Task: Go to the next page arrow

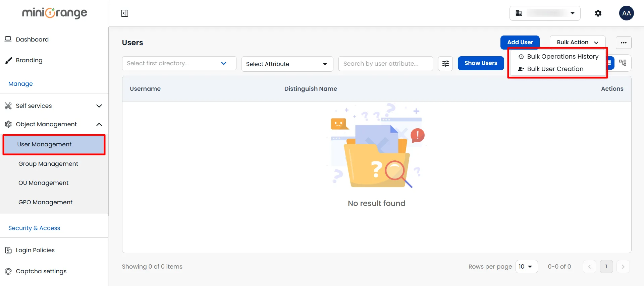Action: click(x=623, y=267)
